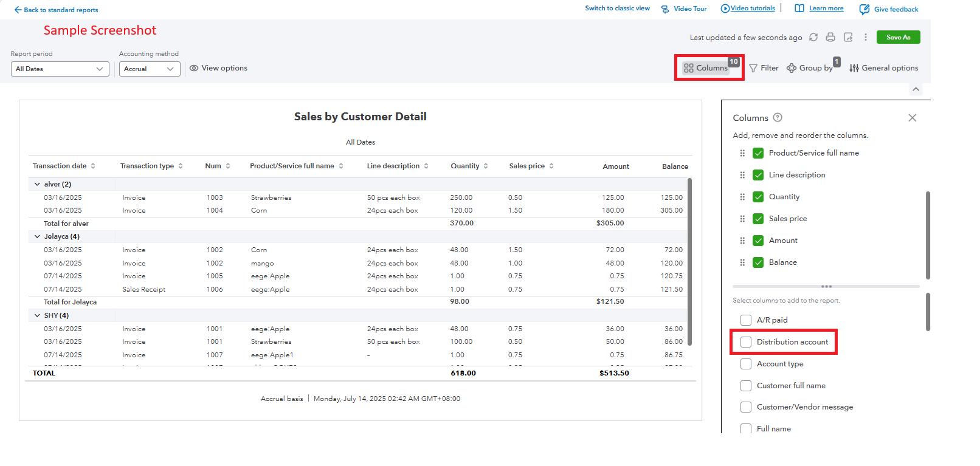Close the Columns panel
The width and height of the screenshot is (980, 466).
912,118
